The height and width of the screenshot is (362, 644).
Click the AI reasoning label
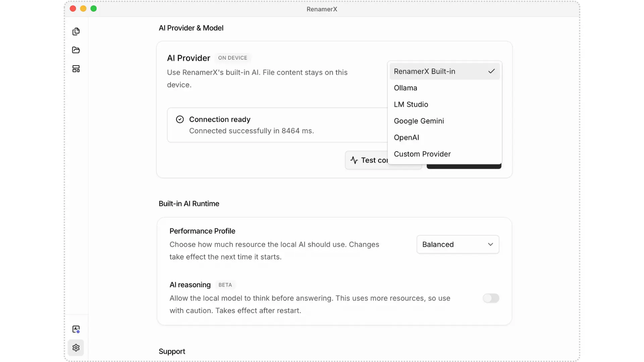pos(190,285)
